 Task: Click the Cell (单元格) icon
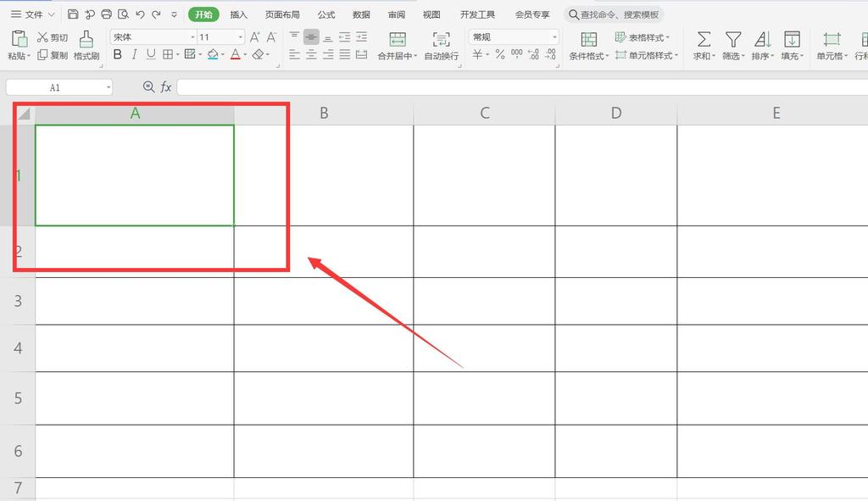(832, 39)
